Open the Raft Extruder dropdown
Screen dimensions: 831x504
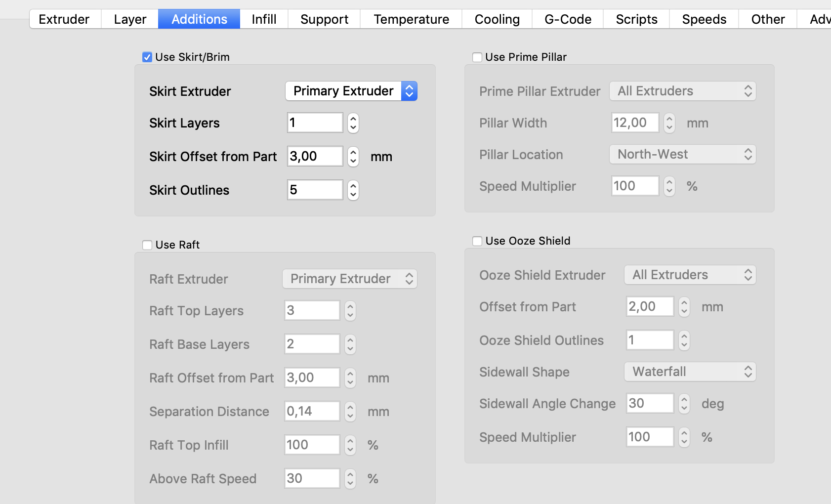350,279
